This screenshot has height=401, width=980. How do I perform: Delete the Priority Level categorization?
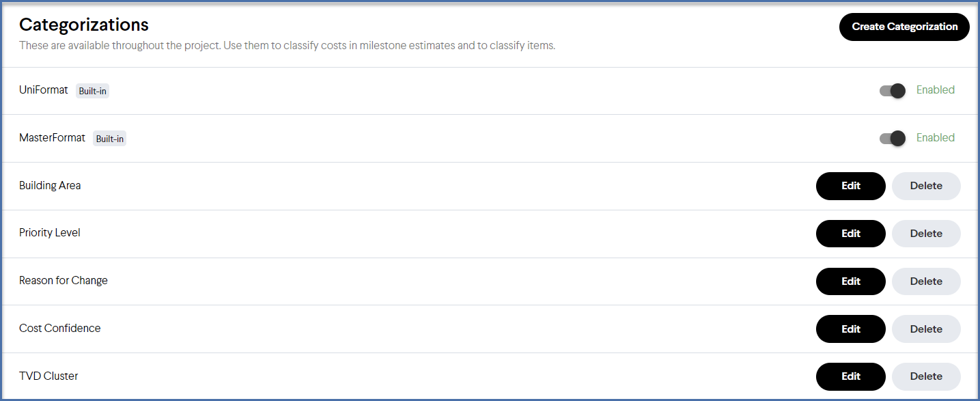pyautogui.click(x=926, y=233)
